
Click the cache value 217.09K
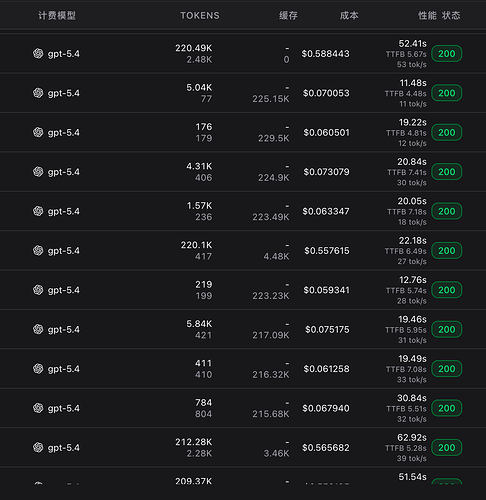pyautogui.click(x=271, y=335)
